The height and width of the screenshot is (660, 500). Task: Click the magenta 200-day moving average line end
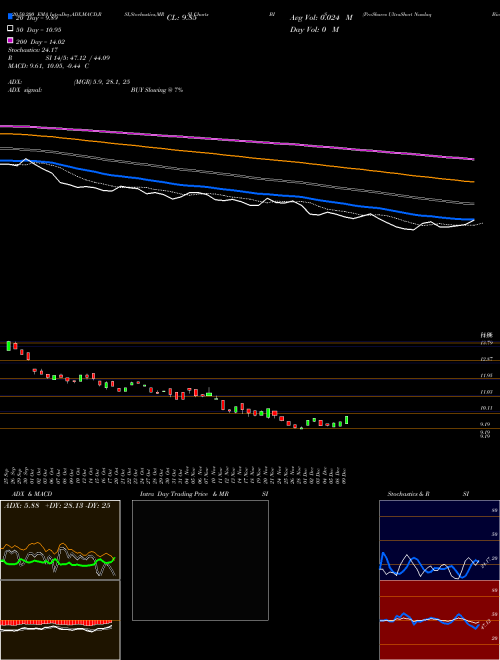(x=473, y=159)
